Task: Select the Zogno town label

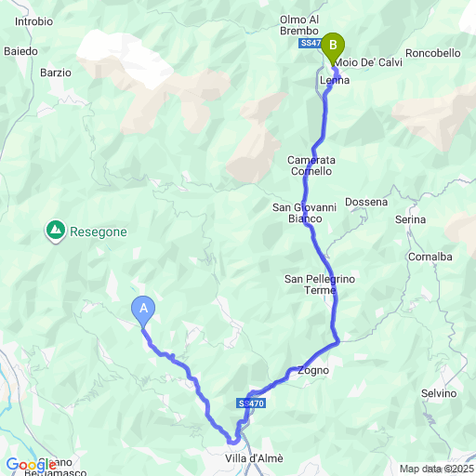Action: click(313, 371)
